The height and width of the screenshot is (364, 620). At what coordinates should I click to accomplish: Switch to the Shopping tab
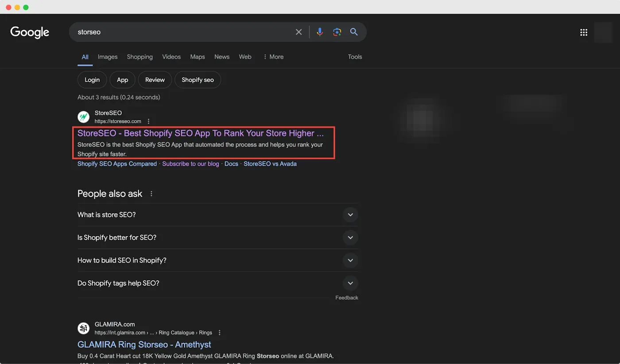point(139,57)
